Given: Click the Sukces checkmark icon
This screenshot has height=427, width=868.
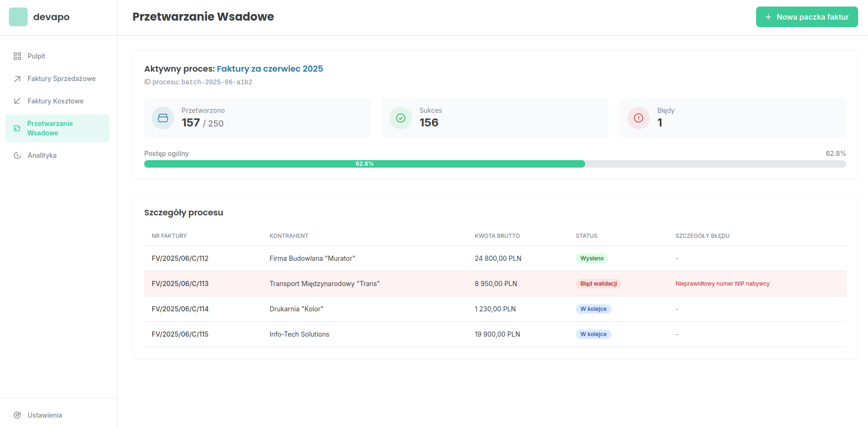Looking at the screenshot, I should click(401, 118).
